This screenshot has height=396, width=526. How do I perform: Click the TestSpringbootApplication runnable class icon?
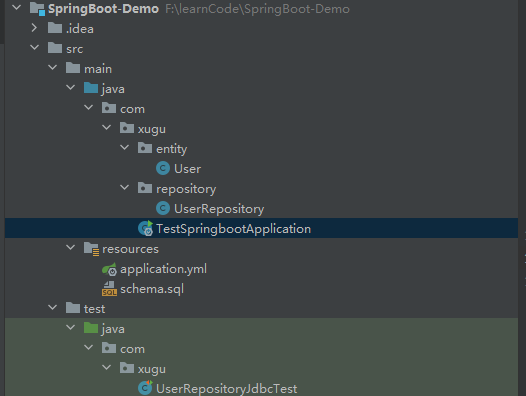(146, 228)
